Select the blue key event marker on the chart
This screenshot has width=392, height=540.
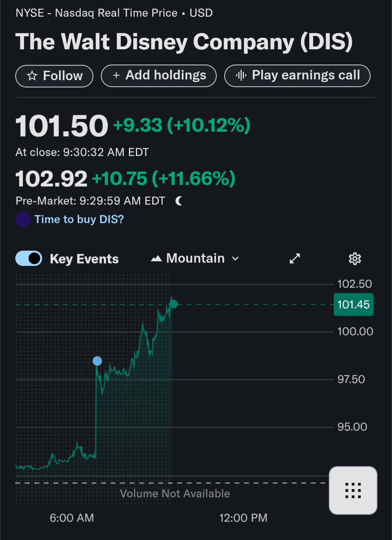pyautogui.click(x=97, y=361)
